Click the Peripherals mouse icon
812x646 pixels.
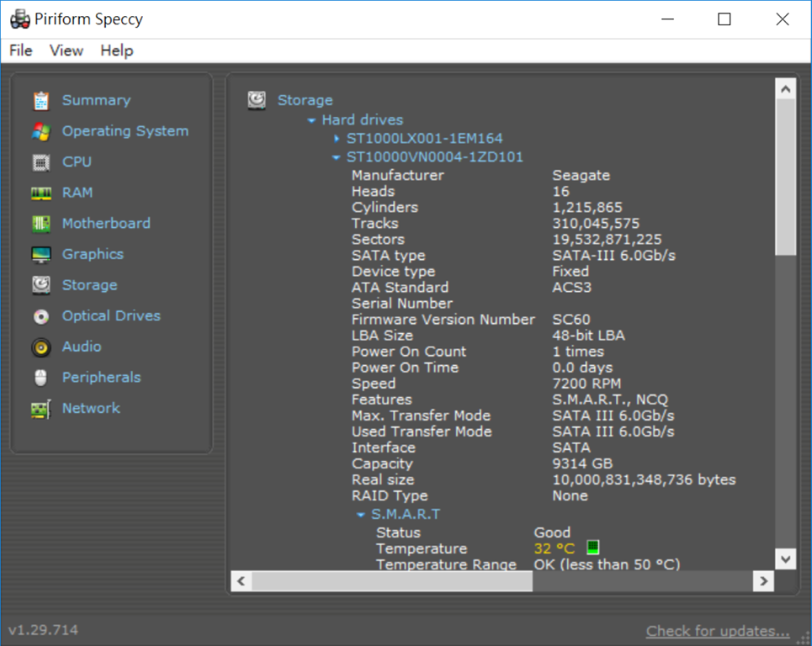[41, 378]
